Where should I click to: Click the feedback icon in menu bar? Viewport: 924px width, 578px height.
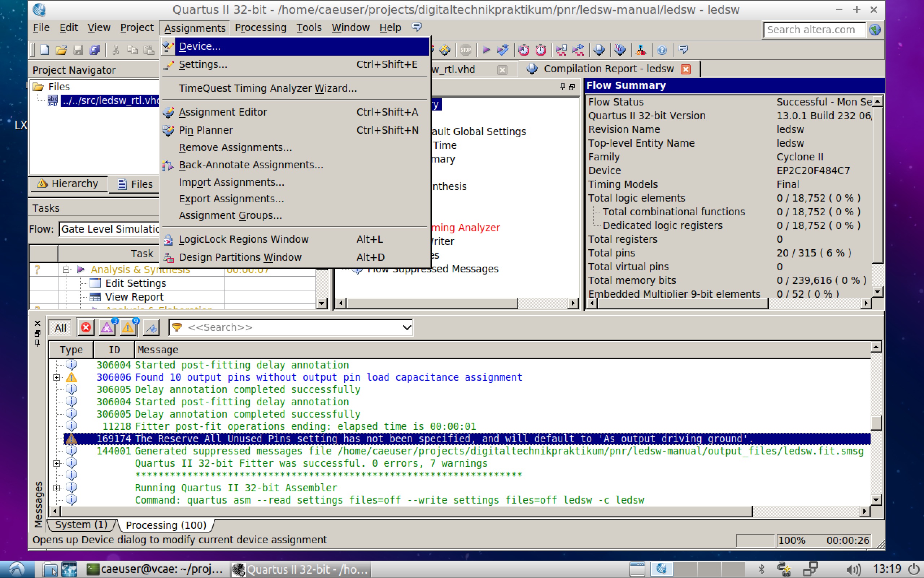click(417, 27)
